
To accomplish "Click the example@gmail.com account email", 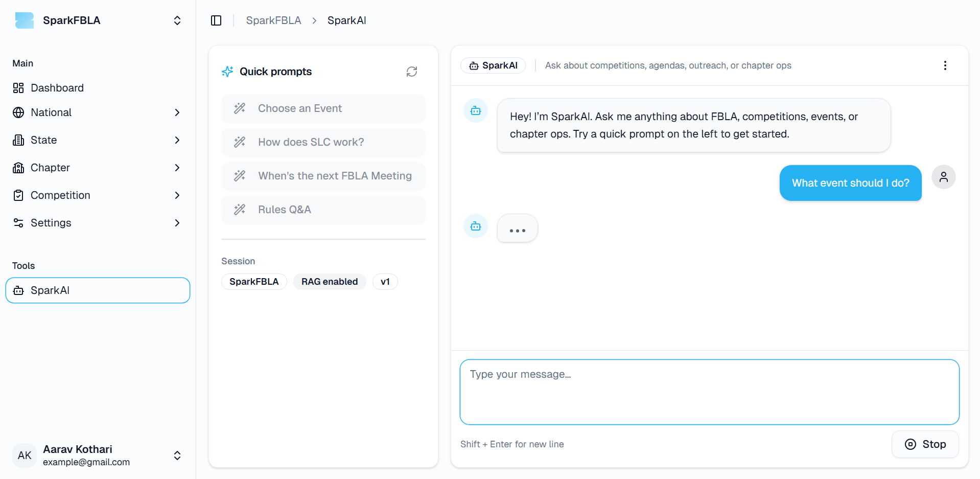I will [86, 462].
